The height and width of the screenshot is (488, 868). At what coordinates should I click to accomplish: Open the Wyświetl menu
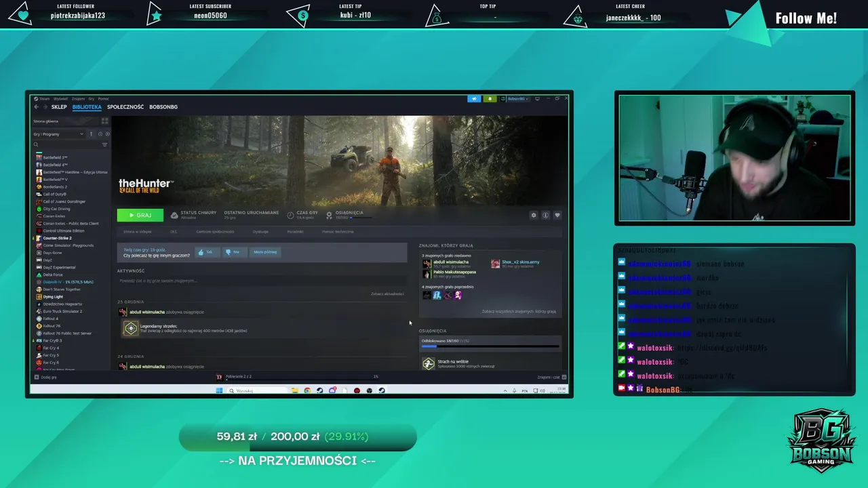(60, 99)
